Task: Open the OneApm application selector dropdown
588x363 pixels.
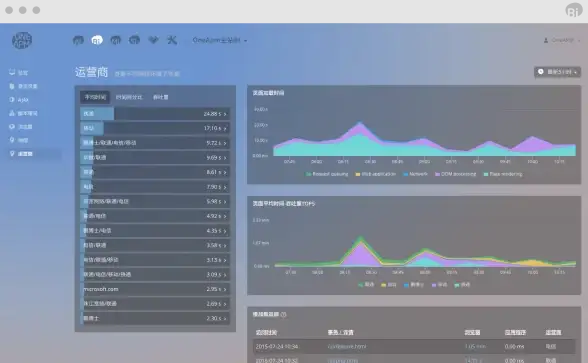Action: click(220, 40)
